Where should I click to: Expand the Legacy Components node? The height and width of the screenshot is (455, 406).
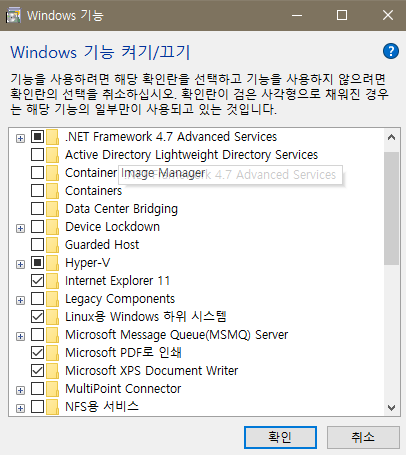pos(20,300)
